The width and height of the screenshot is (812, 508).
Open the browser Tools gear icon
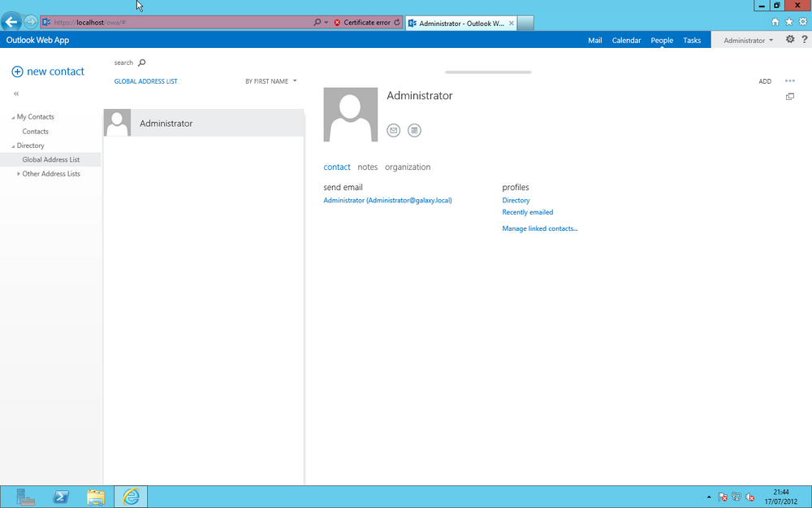click(x=803, y=22)
